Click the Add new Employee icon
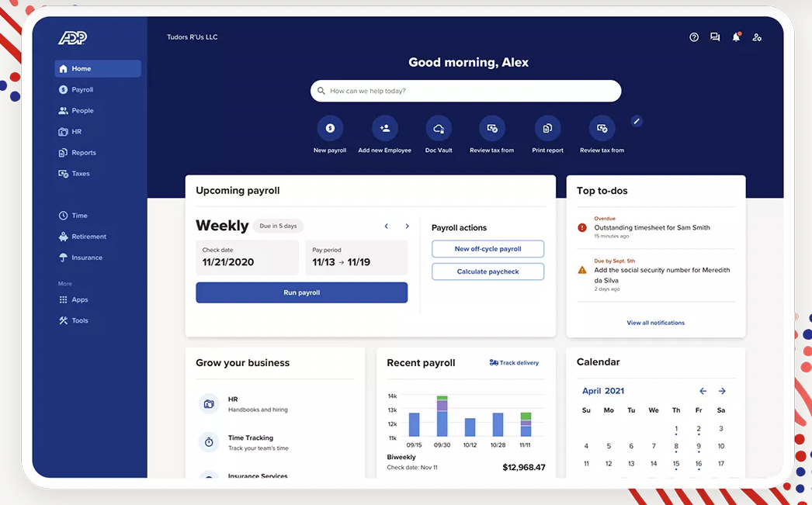812x505 pixels. pyautogui.click(x=384, y=128)
